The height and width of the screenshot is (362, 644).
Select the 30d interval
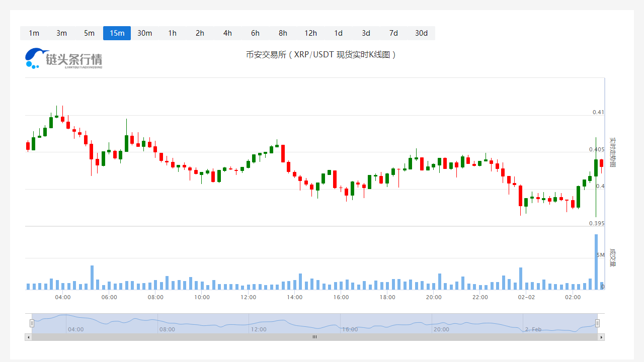[x=421, y=33]
